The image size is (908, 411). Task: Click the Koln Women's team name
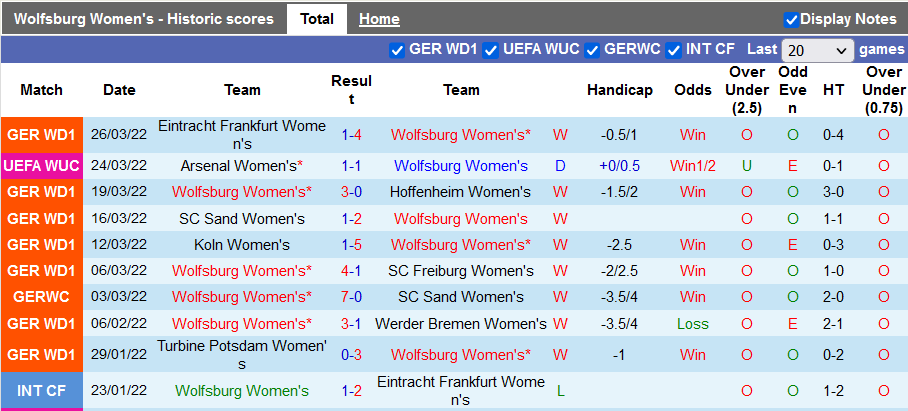242,245
